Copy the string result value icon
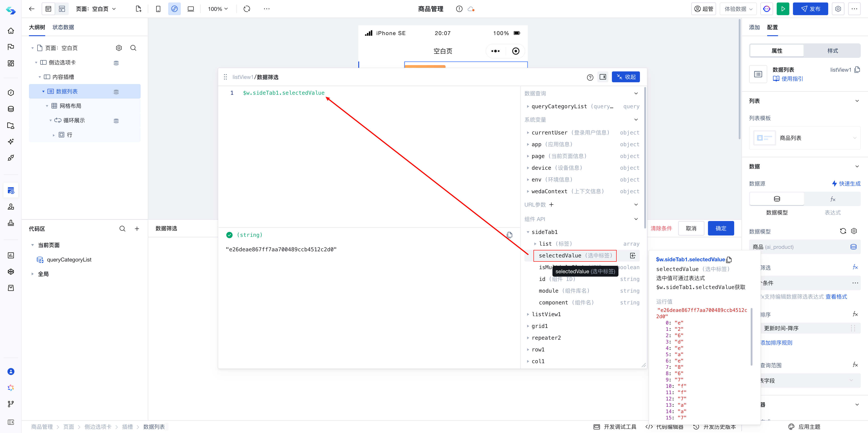Image resolution: width=868 pixels, height=433 pixels. 509,235
